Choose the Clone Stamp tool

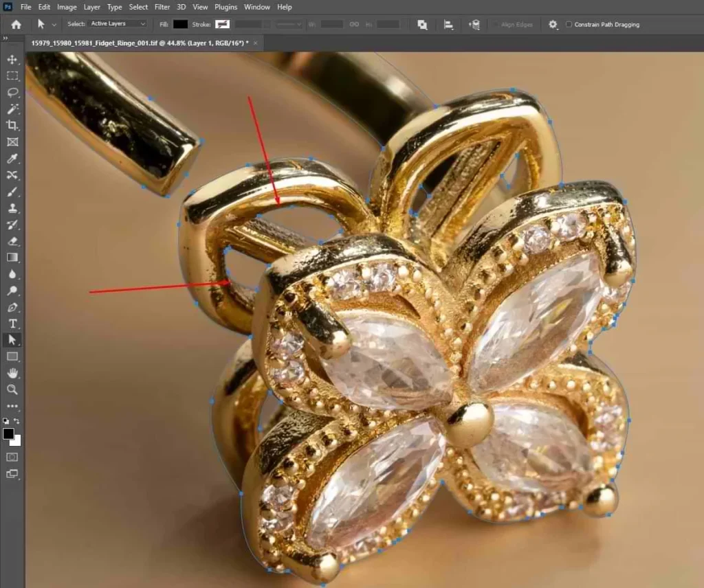[x=12, y=208]
